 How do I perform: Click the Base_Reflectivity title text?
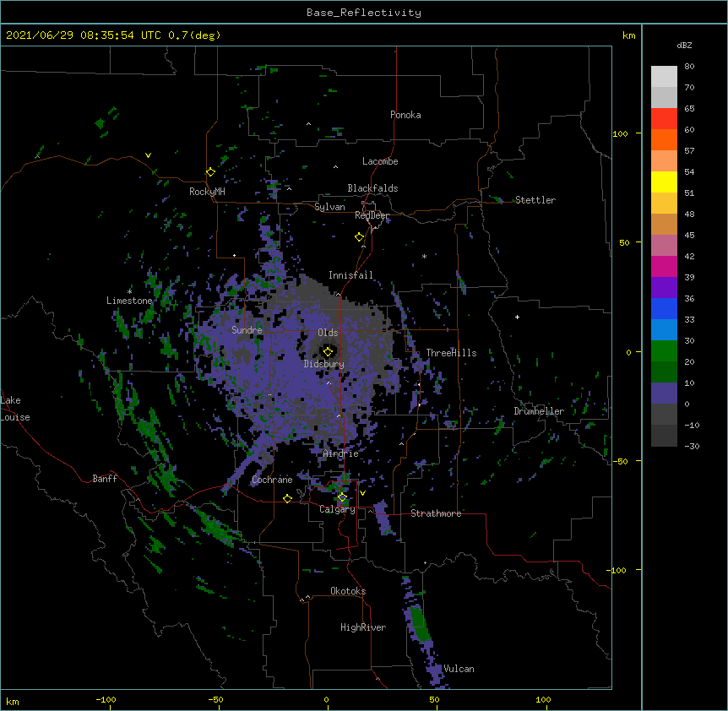(x=363, y=13)
